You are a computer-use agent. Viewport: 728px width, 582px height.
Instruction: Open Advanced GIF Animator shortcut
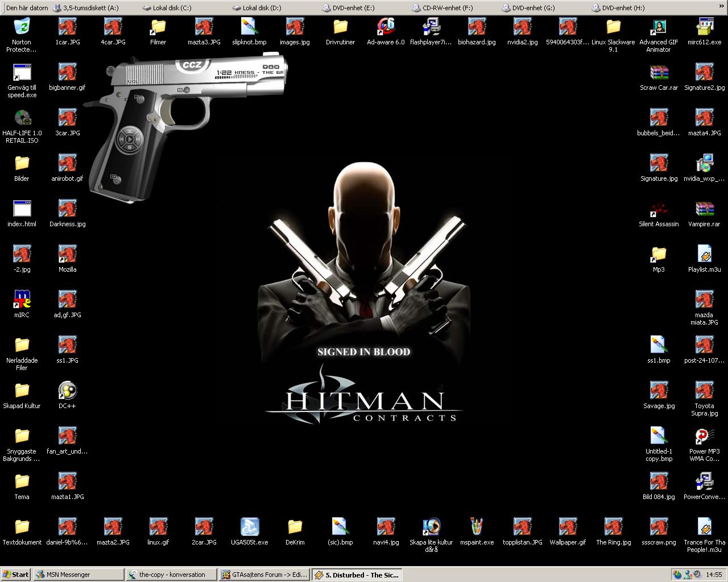pos(659,34)
